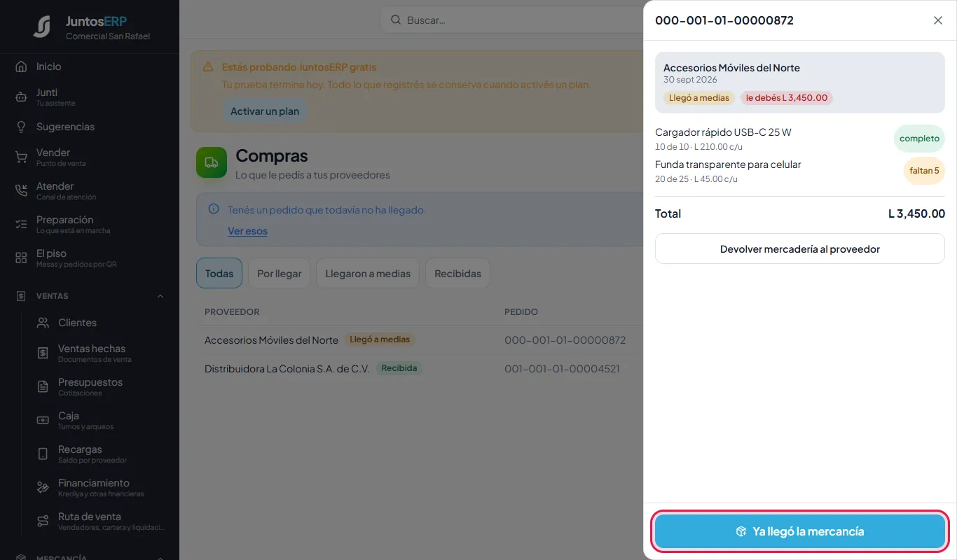Select the Llegaron a medias tab

click(x=368, y=274)
